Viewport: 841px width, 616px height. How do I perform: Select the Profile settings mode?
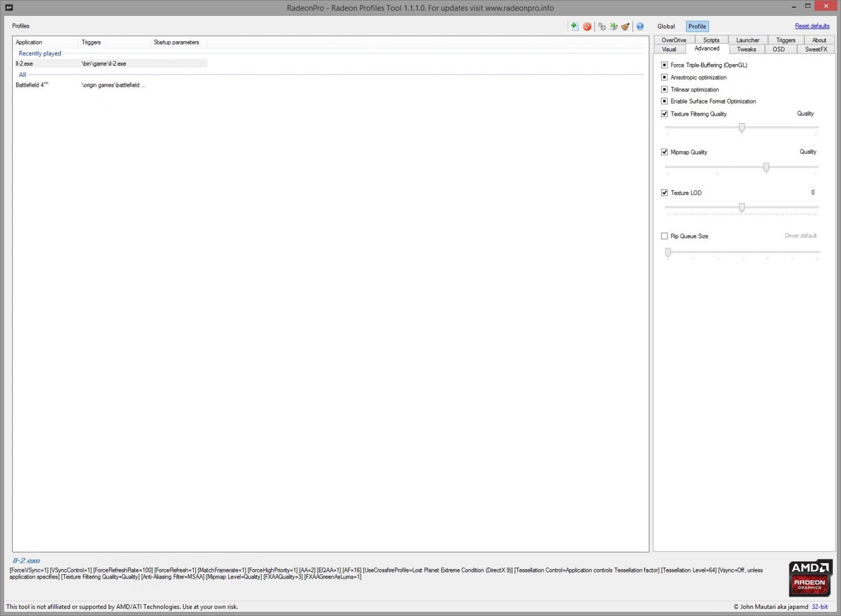[x=697, y=26]
